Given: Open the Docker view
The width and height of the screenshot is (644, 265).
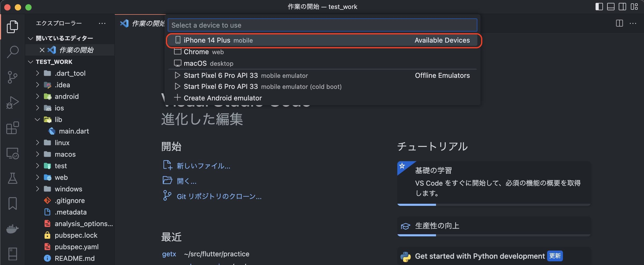Looking at the screenshot, I should coord(13,229).
